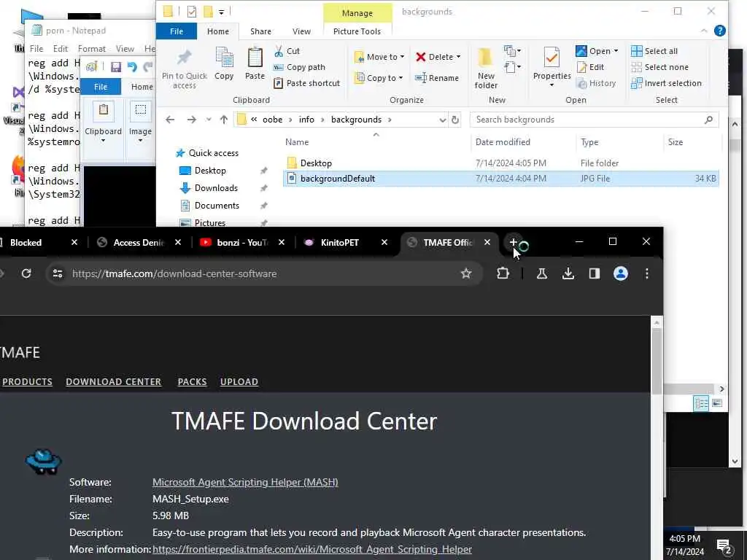Open the Picture Tools tab
Screen dimensions: 747x560
(357, 31)
